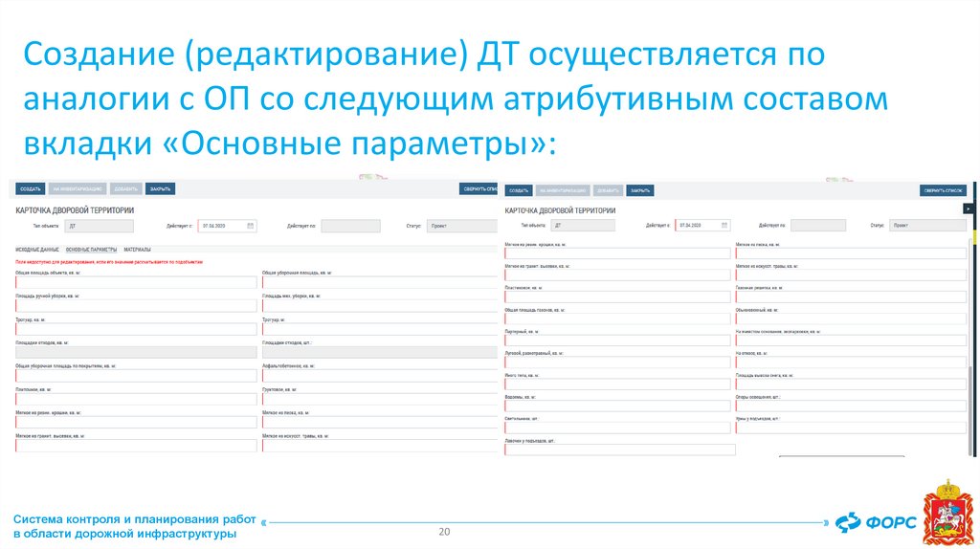Screen dimensions: 980x549
Task: Click Площадки отходов, кв. м field
Action: coord(136,352)
